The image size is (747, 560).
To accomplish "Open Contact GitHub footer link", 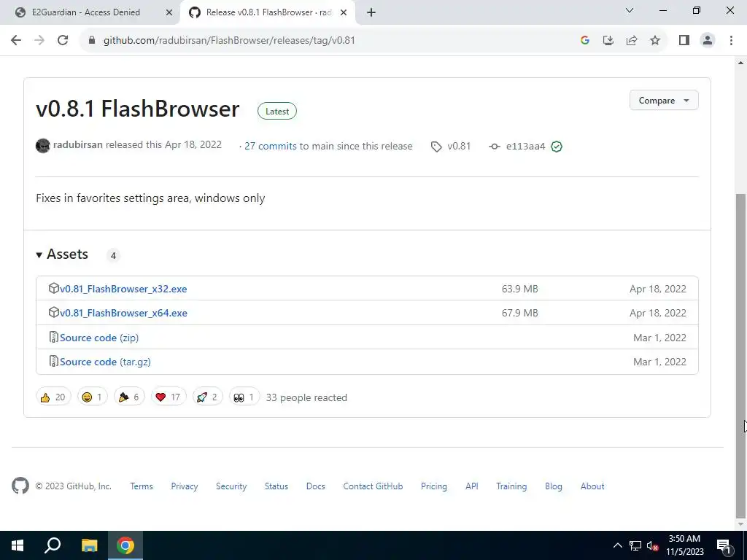I will coord(373,486).
